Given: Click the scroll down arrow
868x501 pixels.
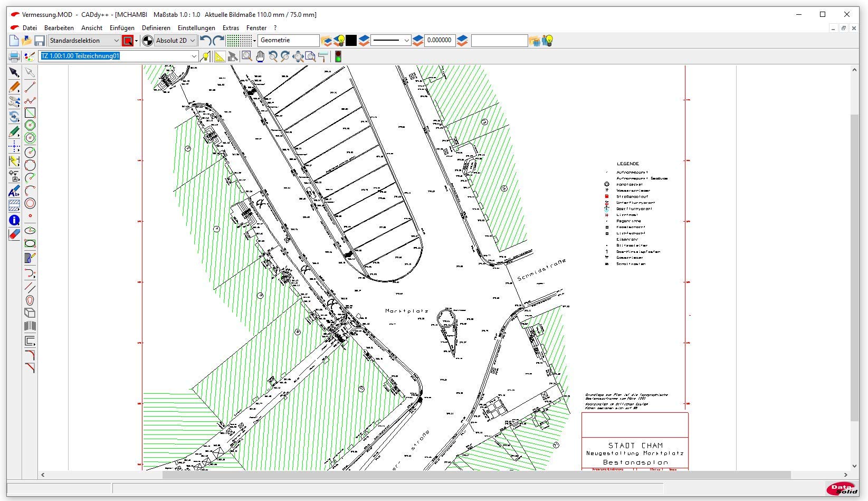Looking at the screenshot, I should (855, 466).
